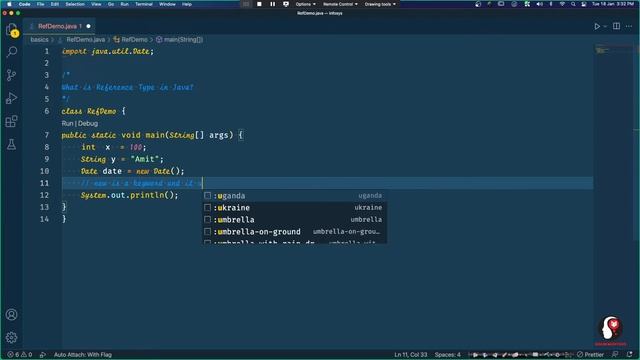This screenshot has width=640, height=360.
Task: Expand RefDemo class breadcrumb
Action: click(134, 40)
